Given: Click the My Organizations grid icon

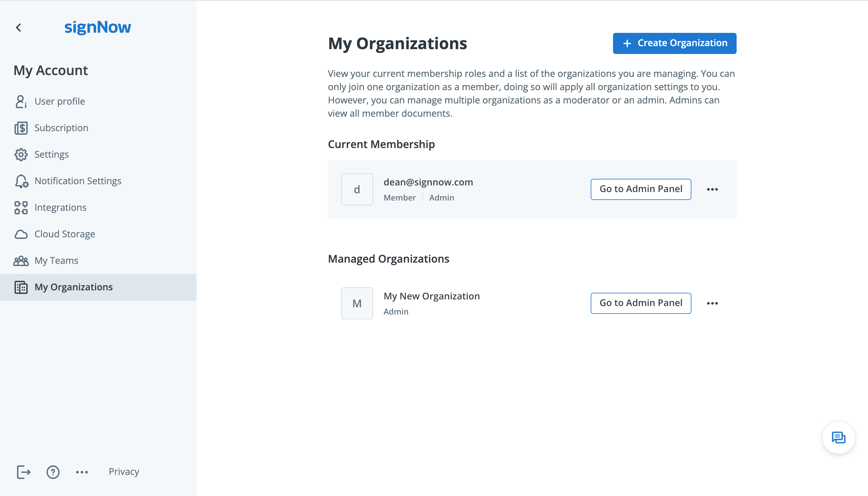Looking at the screenshot, I should (x=21, y=287).
